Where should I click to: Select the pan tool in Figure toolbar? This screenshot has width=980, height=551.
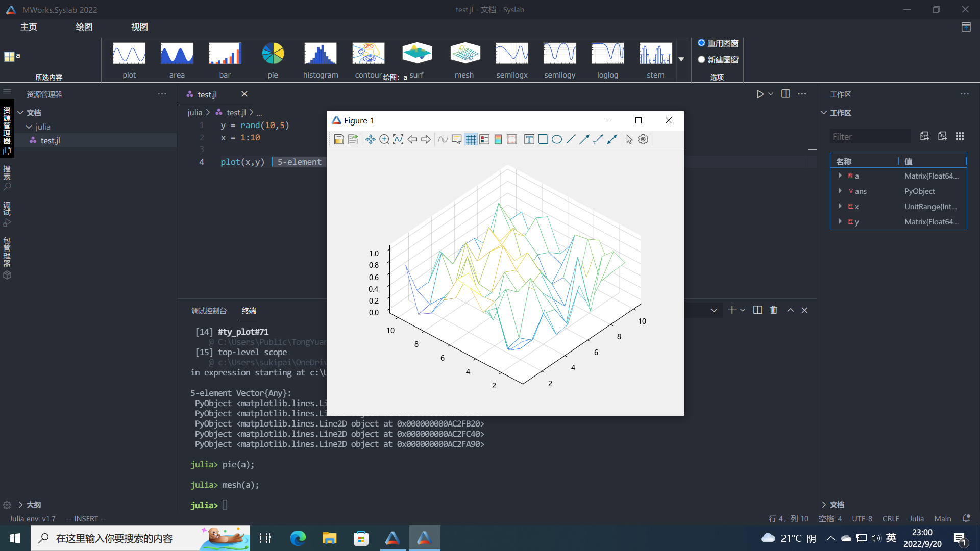(371, 139)
